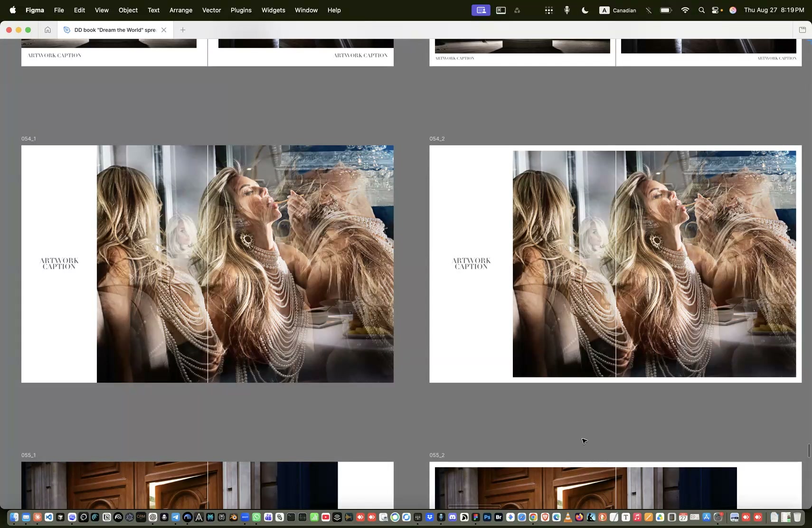Open the Vector menu
Image resolution: width=812 pixels, height=528 pixels.
(212, 10)
